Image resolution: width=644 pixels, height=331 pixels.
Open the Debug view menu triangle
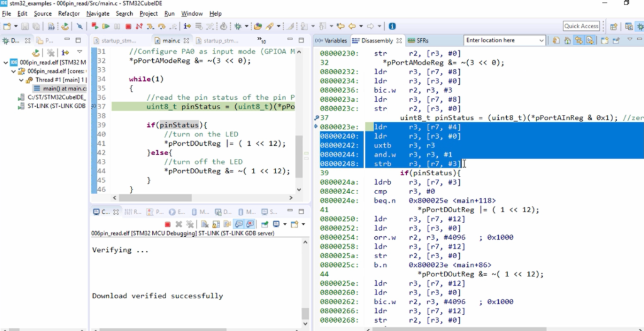coord(80,52)
